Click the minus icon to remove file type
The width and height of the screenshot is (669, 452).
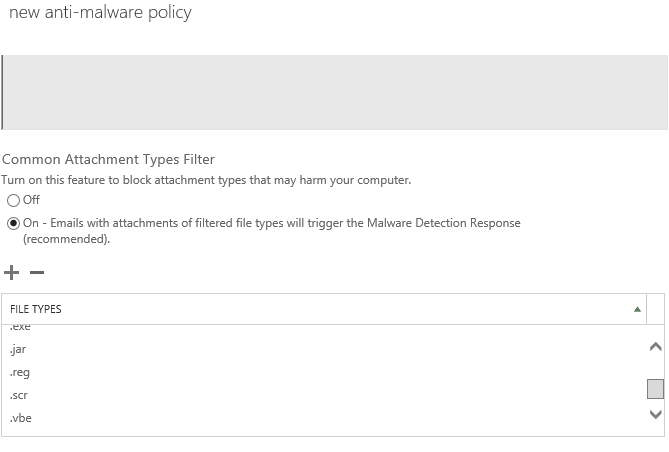pos(37,273)
